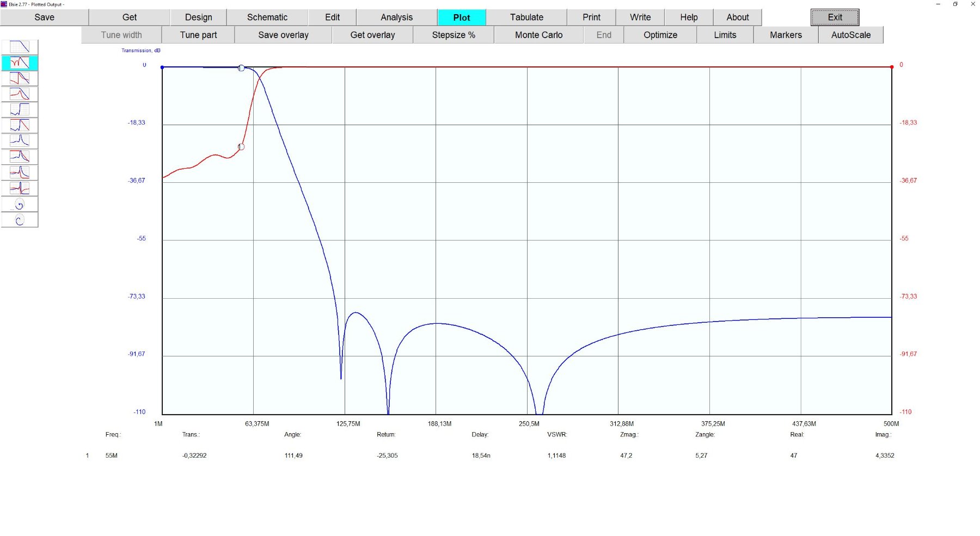Click the blue circle marker on transmission curve
This screenshot has height=536, width=980.
tap(241, 68)
